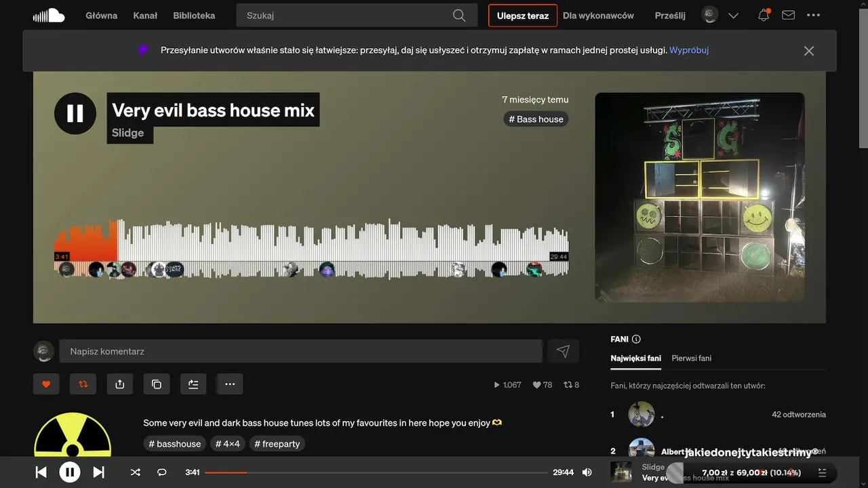Dismiss the upload banner with X
This screenshot has height=488, width=868.
[809, 51]
